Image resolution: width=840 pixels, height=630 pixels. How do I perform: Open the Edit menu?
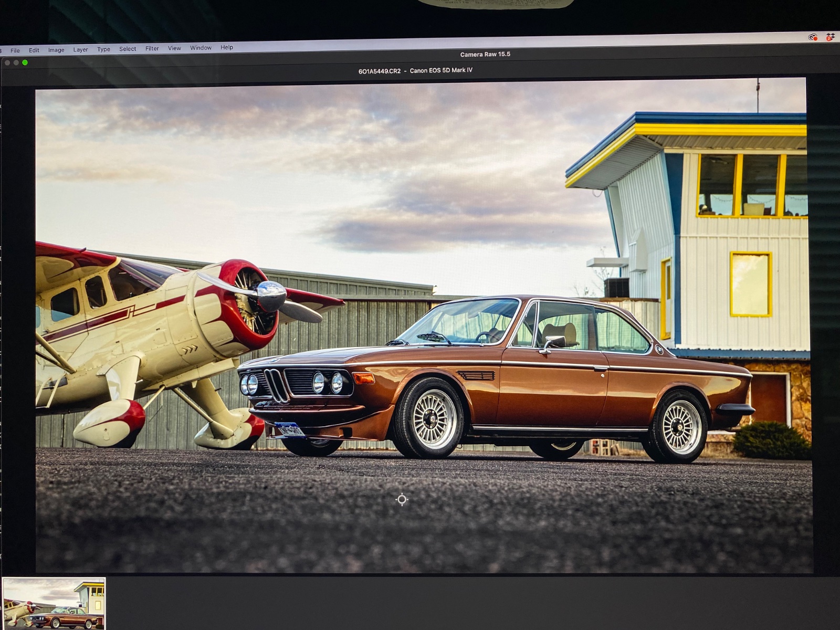click(x=34, y=50)
